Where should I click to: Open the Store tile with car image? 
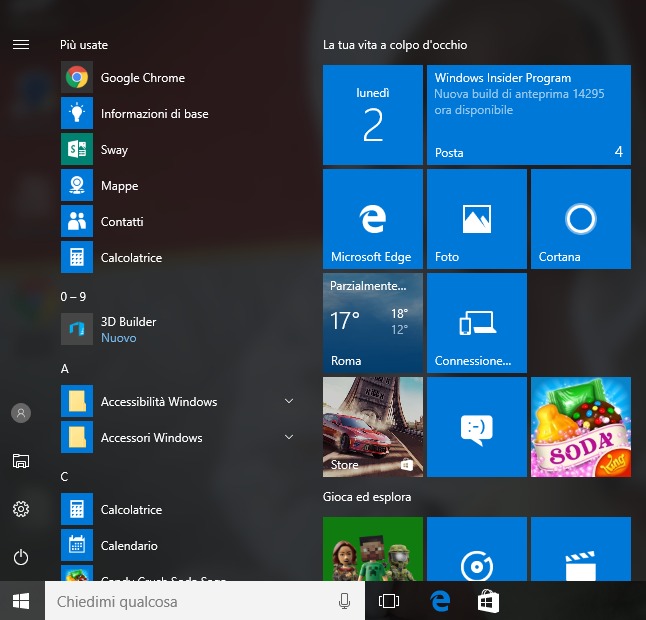(x=373, y=427)
